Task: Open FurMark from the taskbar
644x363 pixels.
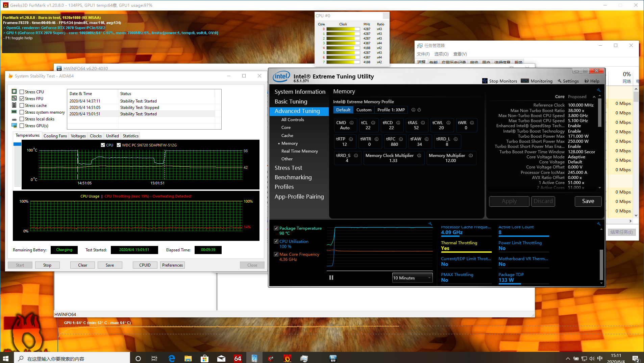Action: pos(288,358)
